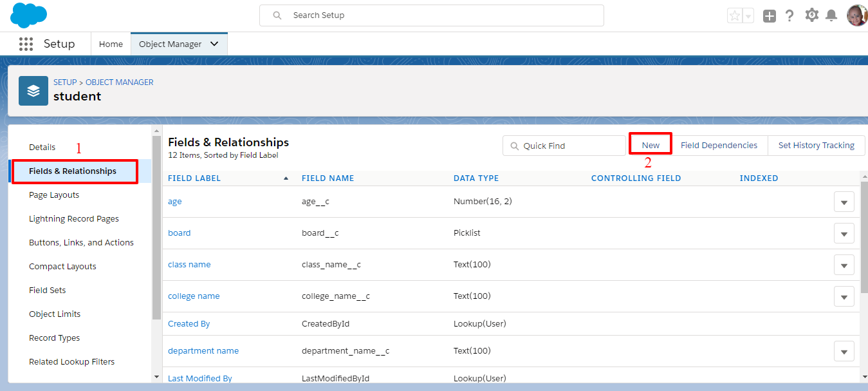The width and height of the screenshot is (868, 391).
Task: Open the row actions dropdown for board field
Action: [x=844, y=233]
